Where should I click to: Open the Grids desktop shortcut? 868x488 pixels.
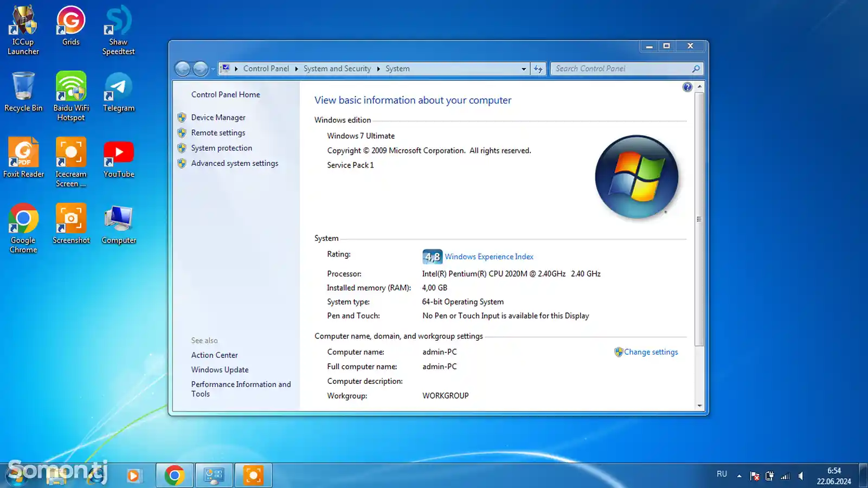pos(71,25)
